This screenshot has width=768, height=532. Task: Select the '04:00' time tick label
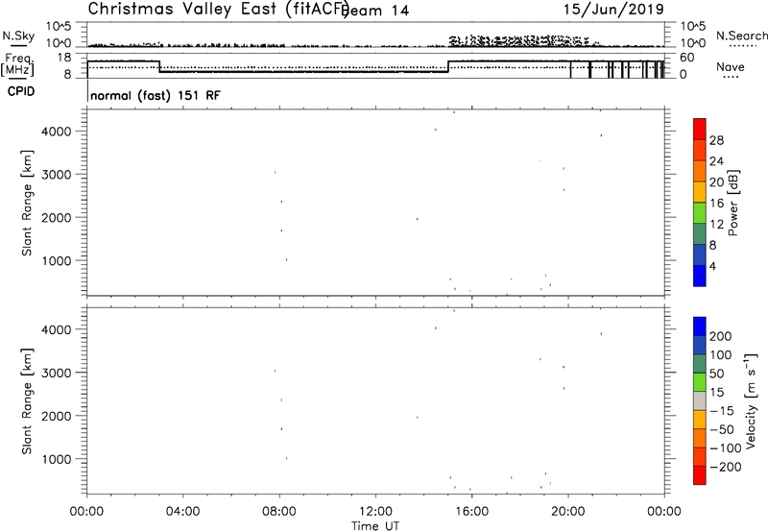pyautogui.click(x=182, y=512)
